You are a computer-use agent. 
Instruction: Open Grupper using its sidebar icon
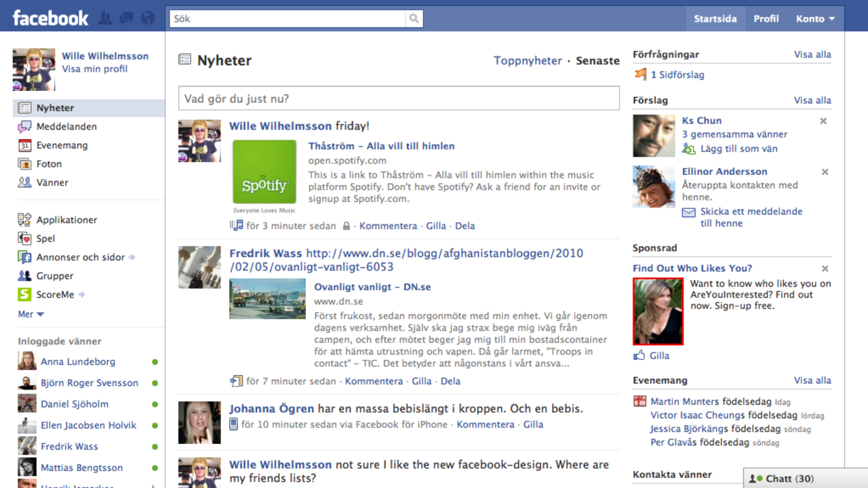click(x=23, y=276)
